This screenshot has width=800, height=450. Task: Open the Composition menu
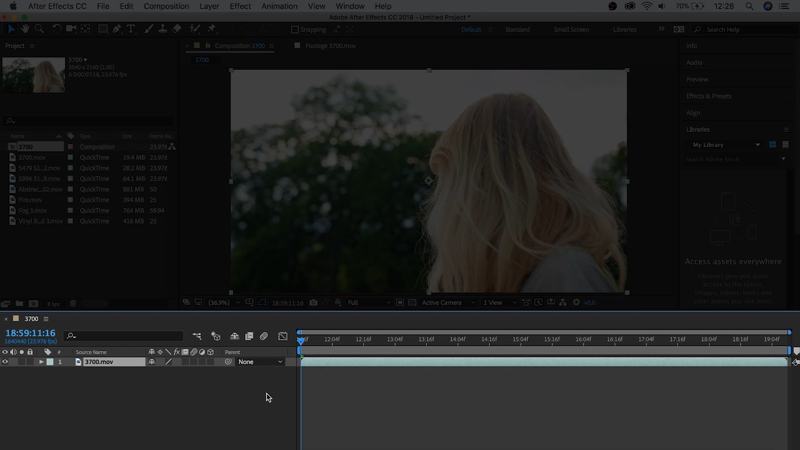pyautogui.click(x=166, y=6)
